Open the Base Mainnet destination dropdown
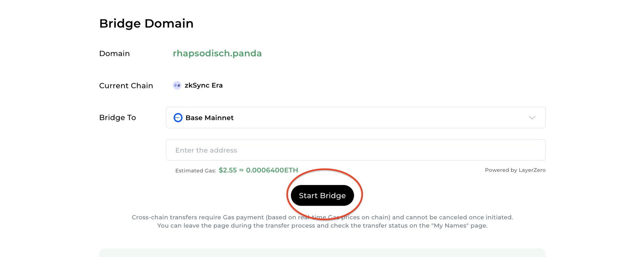This screenshot has height=257, width=644. tap(355, 118)
